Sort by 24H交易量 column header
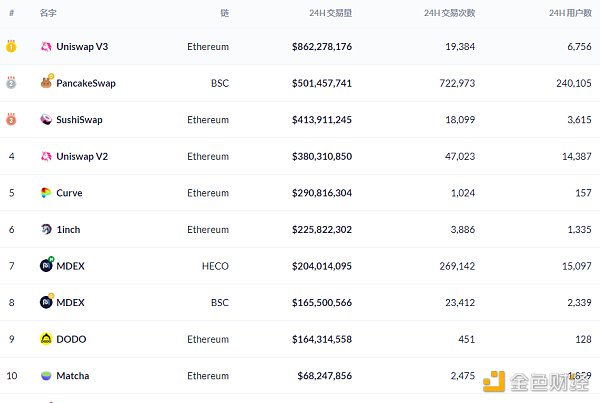This screenshot has height=403, width=600. [330, 14]
